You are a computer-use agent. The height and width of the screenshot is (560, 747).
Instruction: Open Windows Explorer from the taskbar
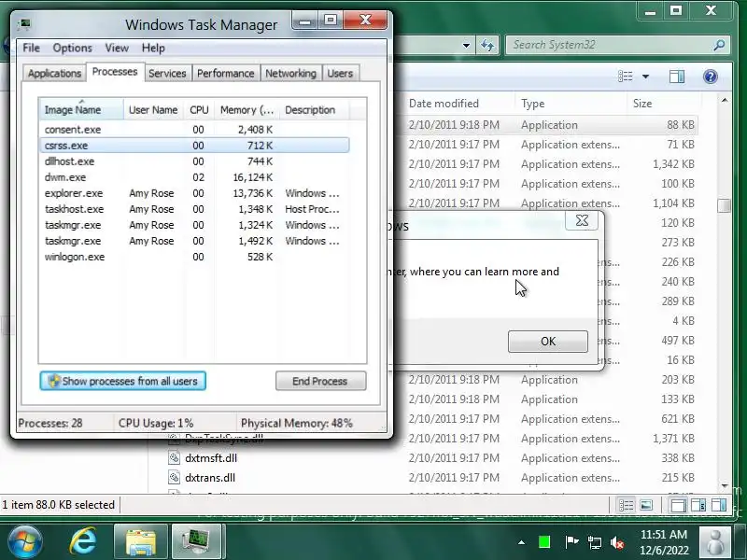coord(141,542)
